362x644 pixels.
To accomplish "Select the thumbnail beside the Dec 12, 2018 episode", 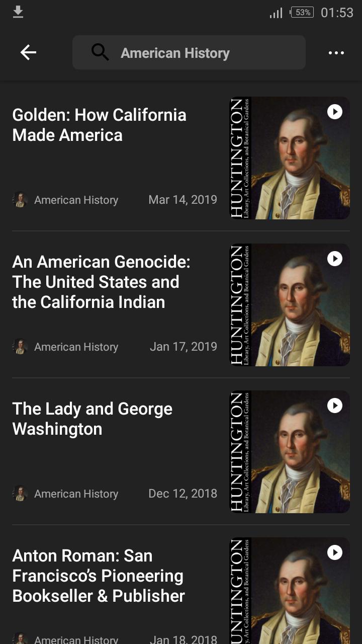I will point(290,452).
